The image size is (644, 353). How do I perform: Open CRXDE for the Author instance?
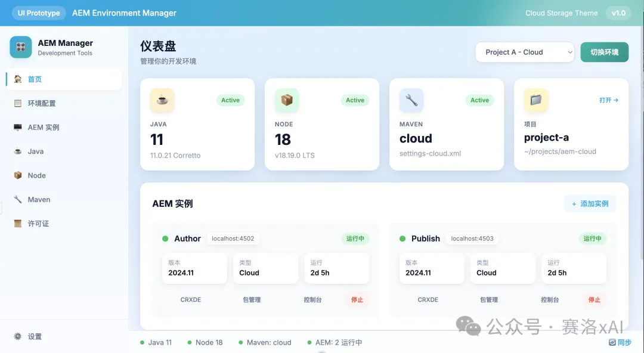click(x=191, y=300)
